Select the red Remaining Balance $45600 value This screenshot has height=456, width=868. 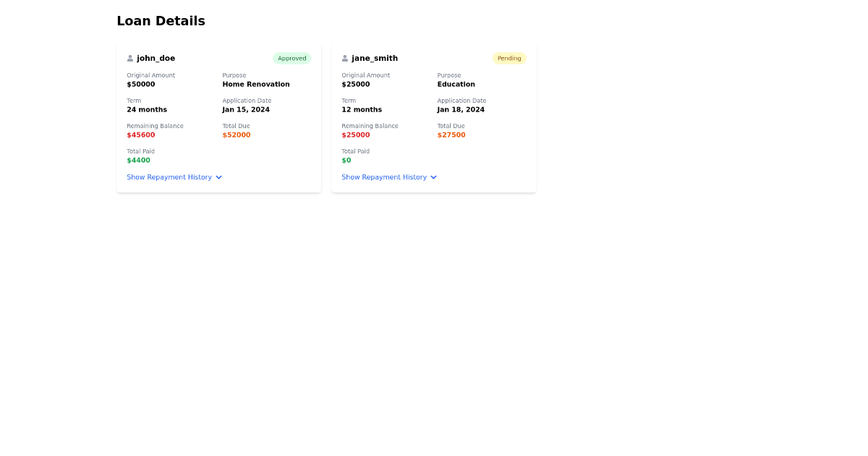tap(141, 135)
